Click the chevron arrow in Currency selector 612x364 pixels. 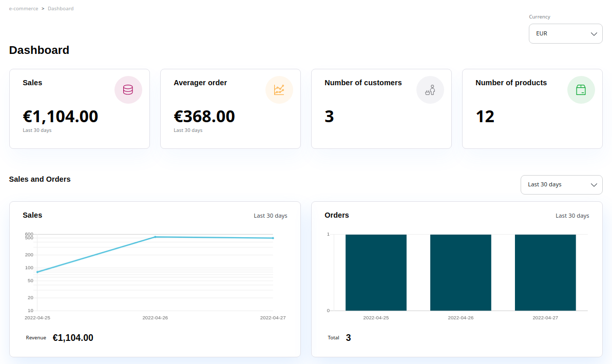pos(594,34)
